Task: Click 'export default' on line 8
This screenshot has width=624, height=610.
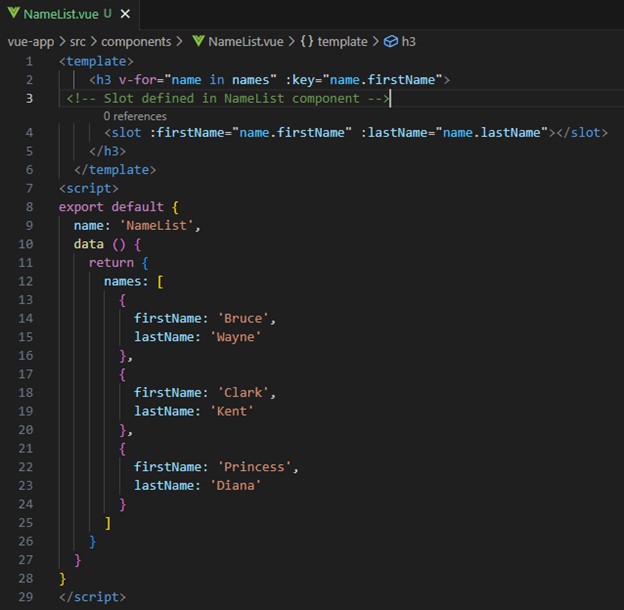Action: point(111,207)
